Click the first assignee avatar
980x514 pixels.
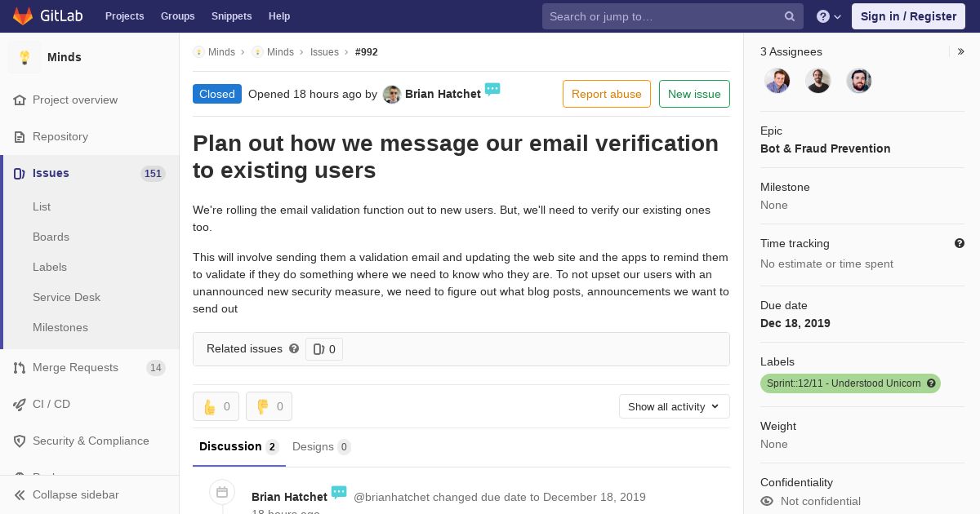coord(777,81)
